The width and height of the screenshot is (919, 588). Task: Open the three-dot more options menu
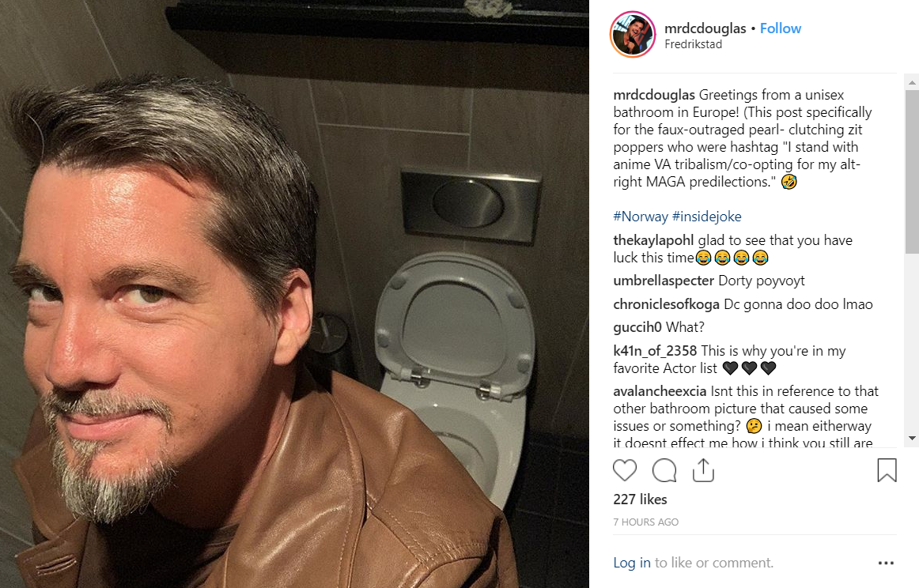click(x=886, y=563)
